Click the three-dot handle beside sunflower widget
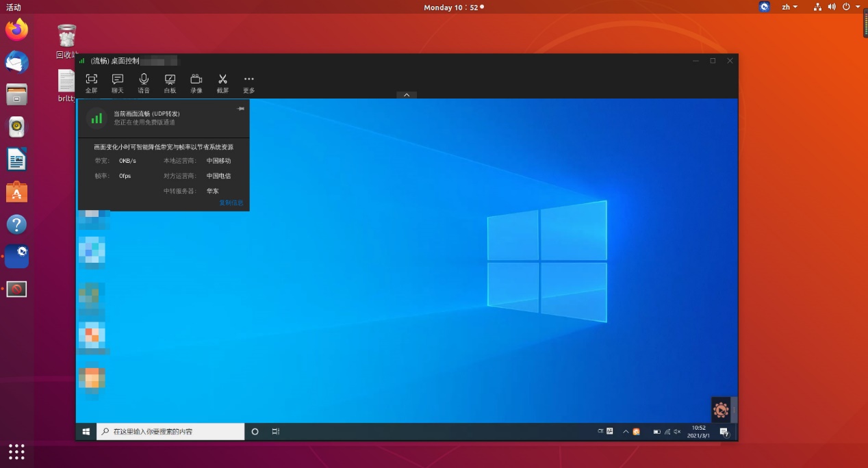868x468 pixels. [734, 410]
